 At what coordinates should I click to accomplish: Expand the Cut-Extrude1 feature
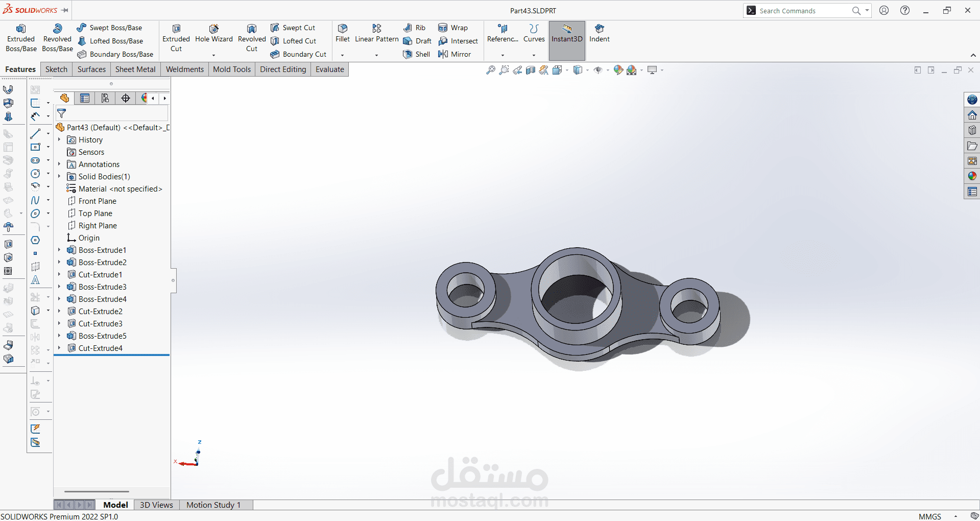tap(59, 274)
